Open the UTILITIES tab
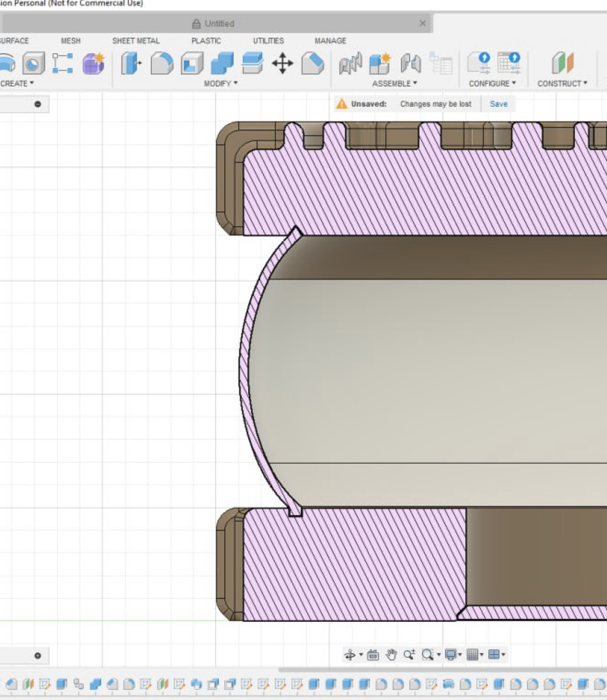The image size is (607, 700). point(268,41)
